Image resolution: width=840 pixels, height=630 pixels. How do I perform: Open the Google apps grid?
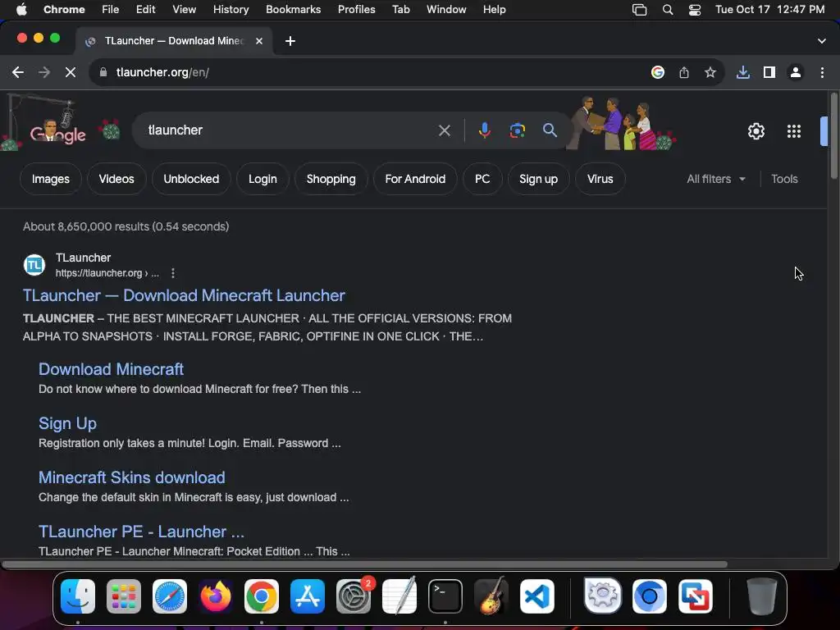[794, 131]
